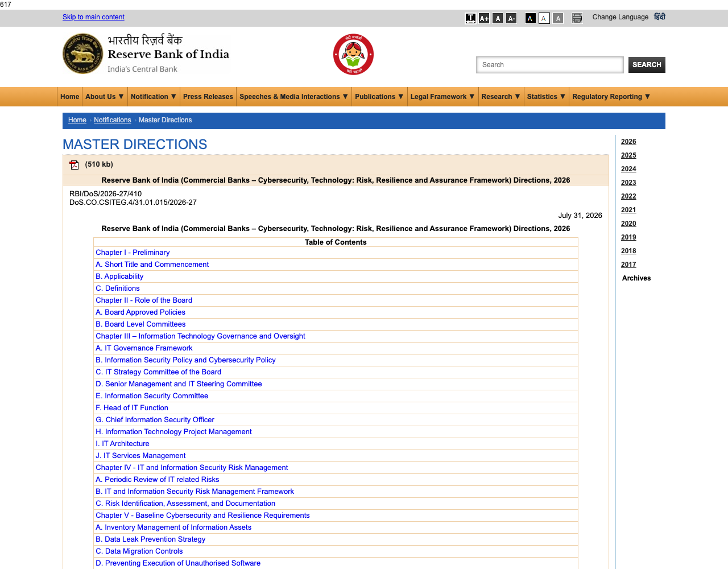Click the SEARCH button

pos(647,65)
